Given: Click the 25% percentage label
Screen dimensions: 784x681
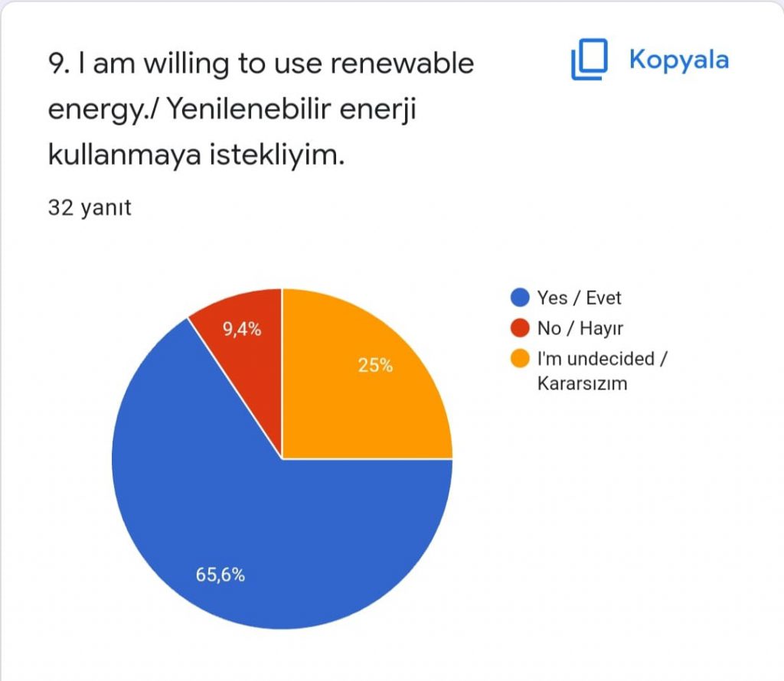Looking at the screenshot, I should (x=375, y=366).
